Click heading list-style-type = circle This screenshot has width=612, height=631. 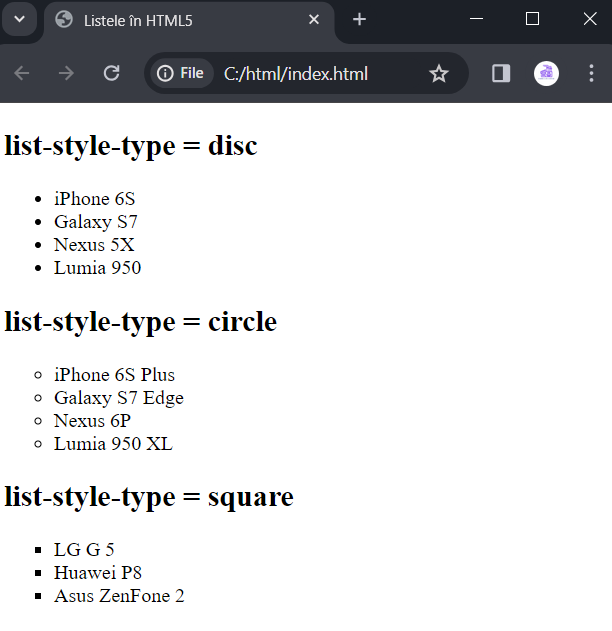(x=140, y=322)
